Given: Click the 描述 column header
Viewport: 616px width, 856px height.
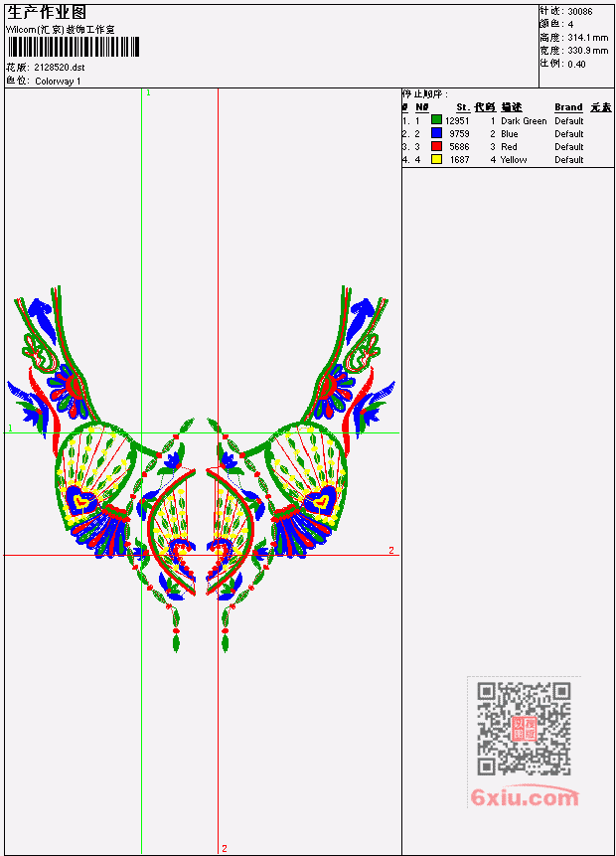Looking at the screenshot, I should tap(512, 107).
